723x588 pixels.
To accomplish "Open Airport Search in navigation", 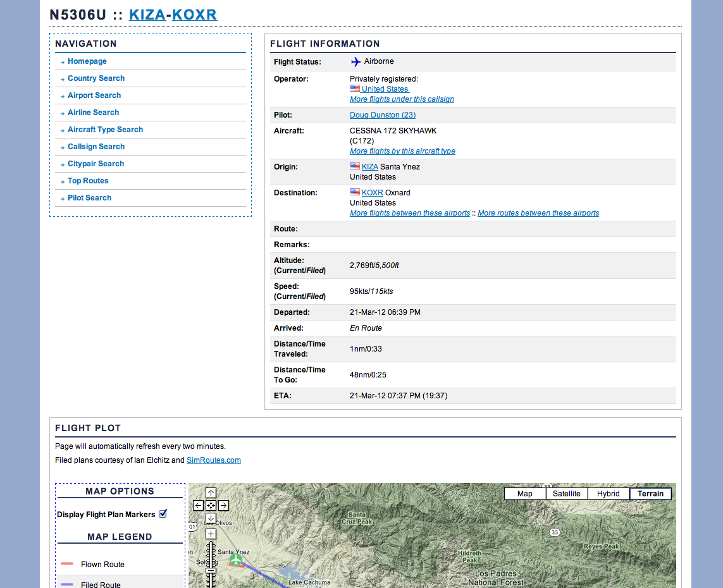I will 94,95.
